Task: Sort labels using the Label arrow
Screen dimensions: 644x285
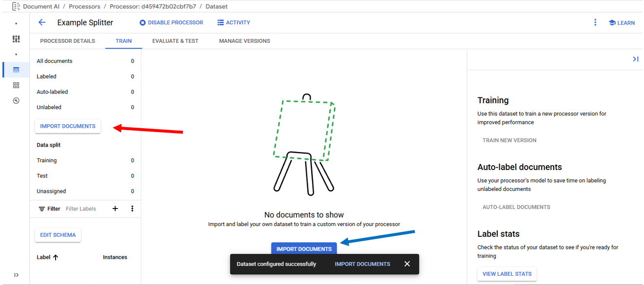Action: click(55, 257)
